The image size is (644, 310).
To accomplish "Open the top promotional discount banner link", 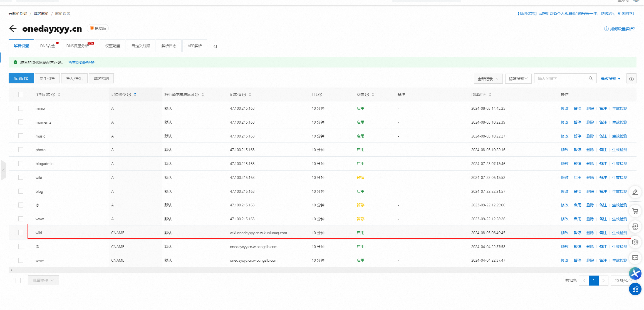I will (x=575, y=13).
